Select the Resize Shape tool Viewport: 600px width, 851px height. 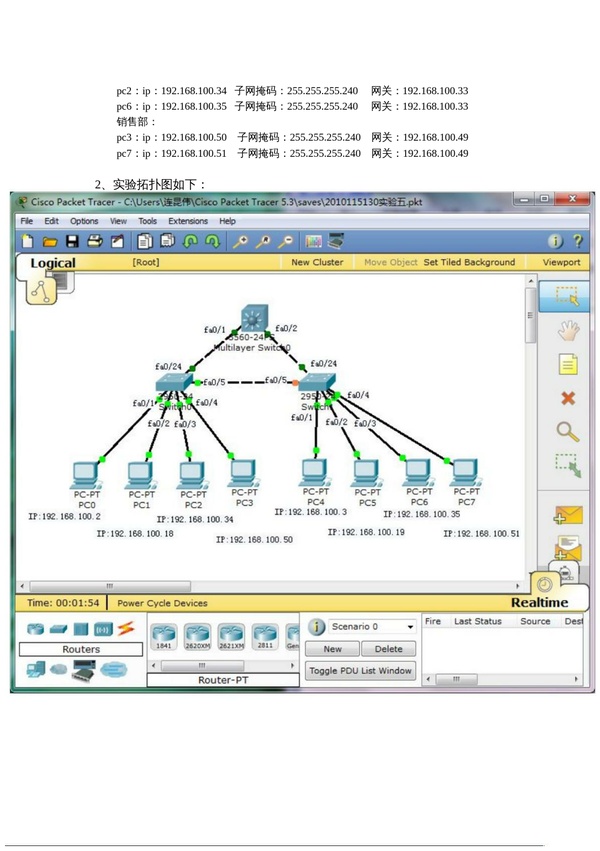[x=567, y=465]
